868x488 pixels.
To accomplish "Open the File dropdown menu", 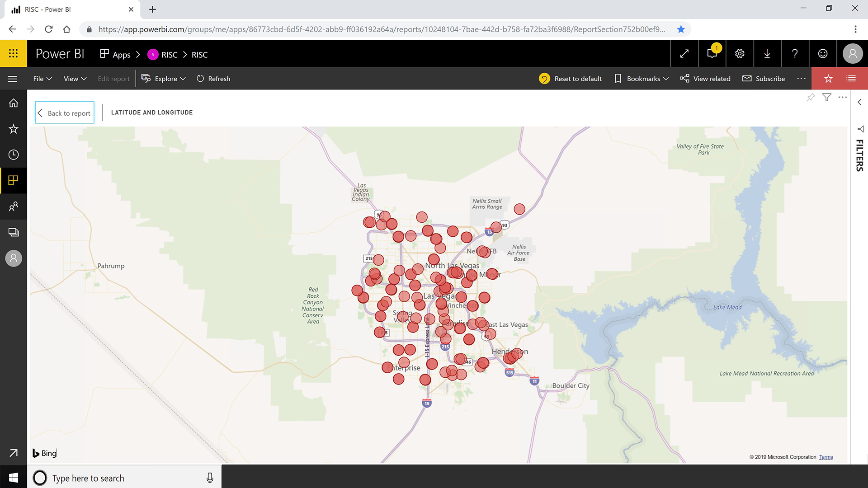I will pos(42,79).
